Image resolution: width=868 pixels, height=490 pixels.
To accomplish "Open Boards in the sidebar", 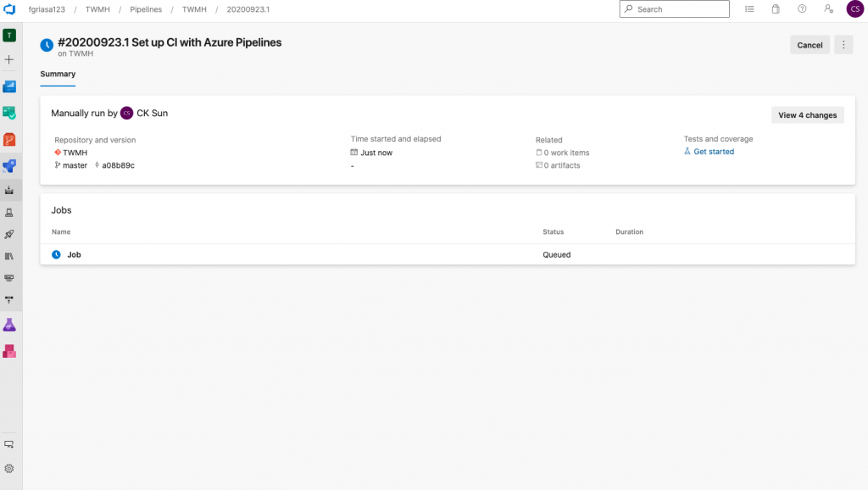I will coord(9,113).
